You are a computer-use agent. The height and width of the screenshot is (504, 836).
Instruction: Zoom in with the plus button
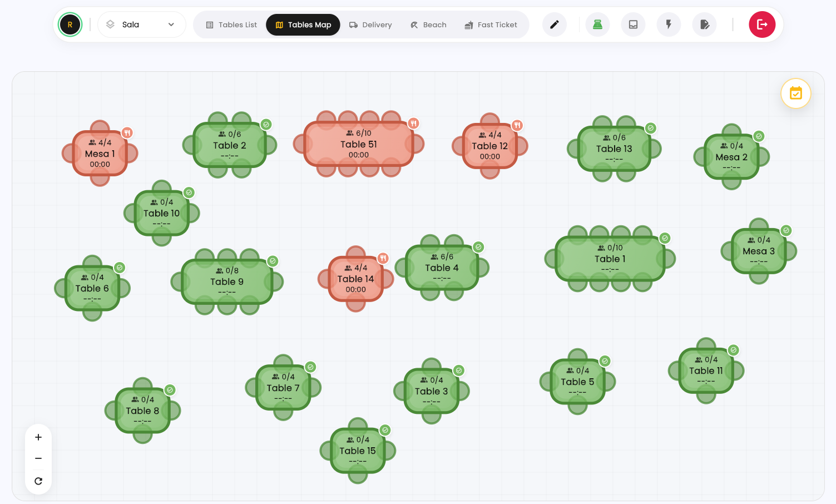[x=38, y=437]
